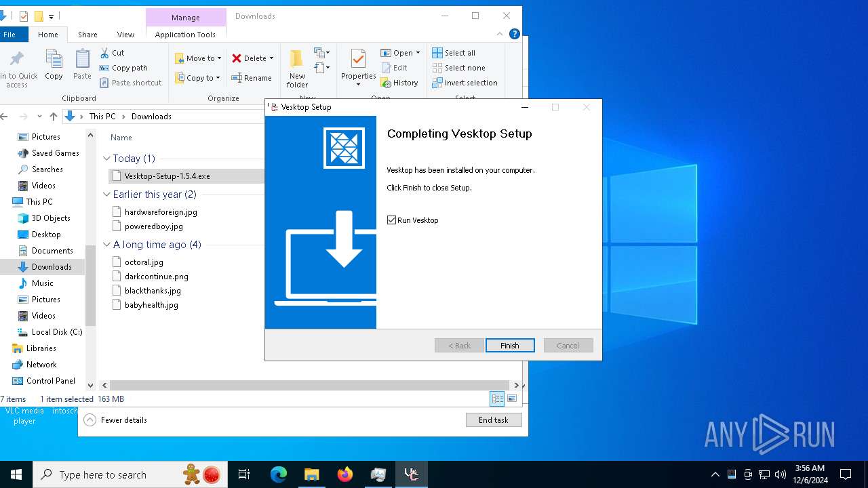Open File Explorer from taskbar
This screenshot has width=868, height=488.
(x=311, y=474)
